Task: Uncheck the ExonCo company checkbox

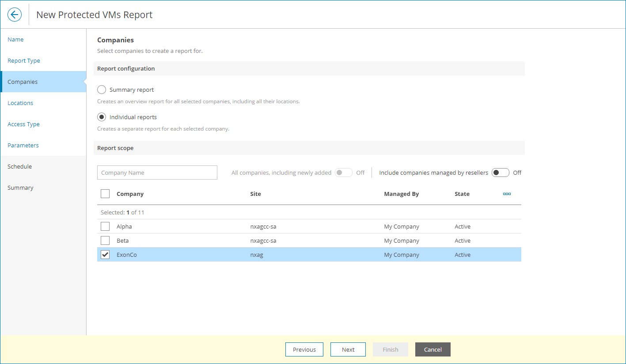Action: click(105, 255)
